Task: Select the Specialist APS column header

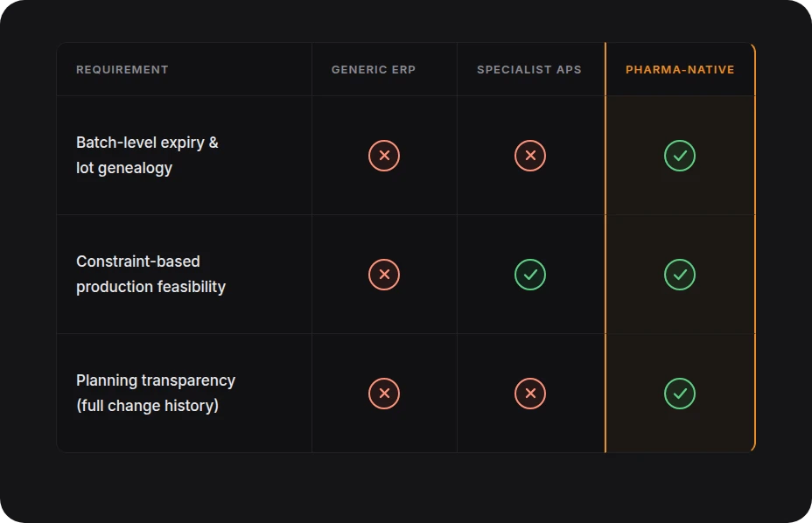Action: click(529, 69)
